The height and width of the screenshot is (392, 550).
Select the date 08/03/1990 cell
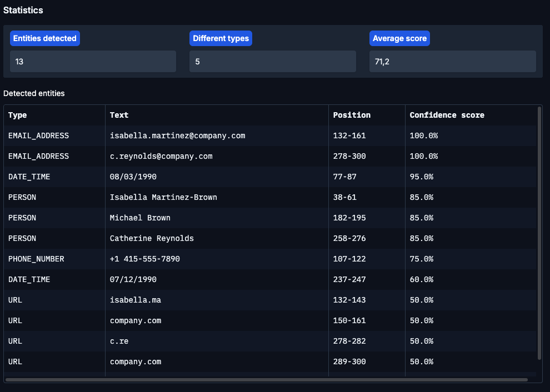click(x=133, y=177)
